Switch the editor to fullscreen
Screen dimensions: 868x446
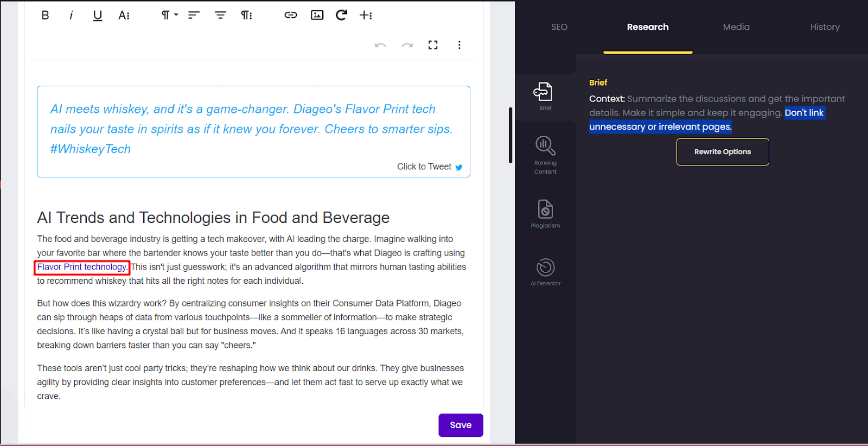[433, 45]
